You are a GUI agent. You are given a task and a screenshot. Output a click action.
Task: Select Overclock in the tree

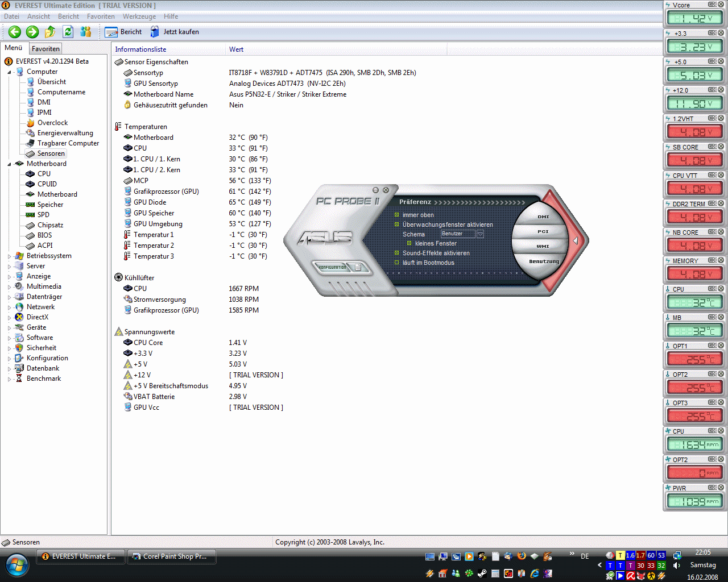click(x=52, y=123)
